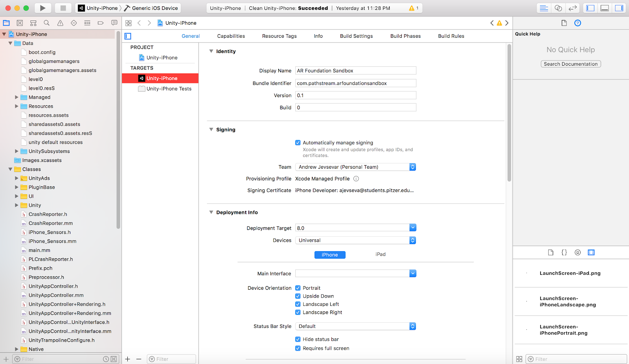Open the Find navigator
Screen dimensions: 629x364
[47, 23]
